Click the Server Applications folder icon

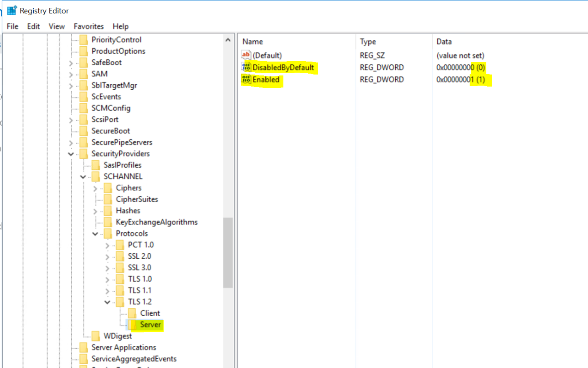click(84, 347)
